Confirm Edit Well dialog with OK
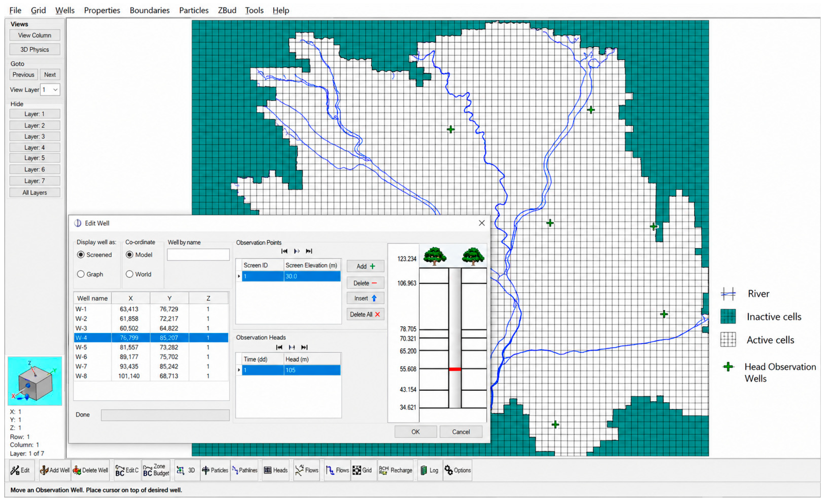 (x=416, y=432)
